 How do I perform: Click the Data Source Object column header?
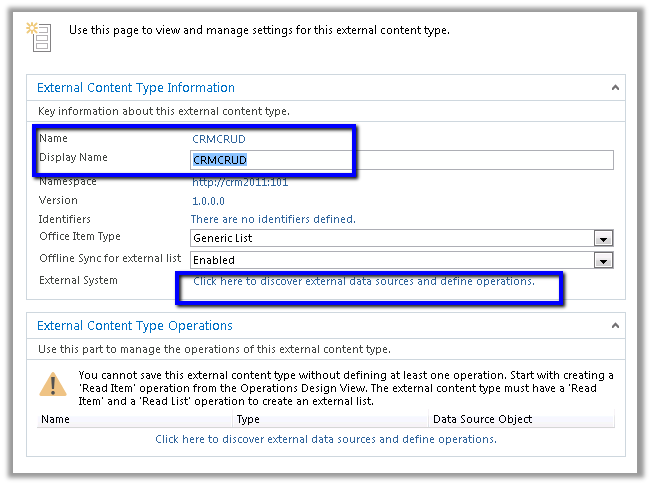click(x=482, y=419)
